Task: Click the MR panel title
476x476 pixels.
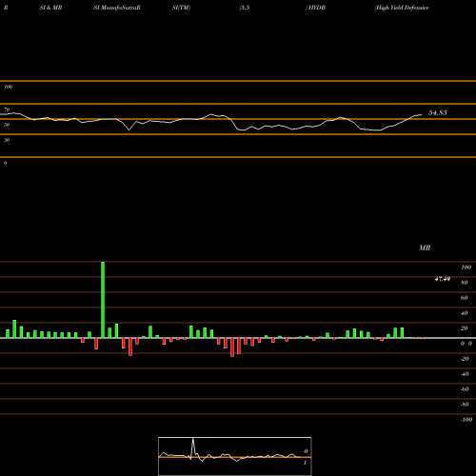Action: click(425, 248)
